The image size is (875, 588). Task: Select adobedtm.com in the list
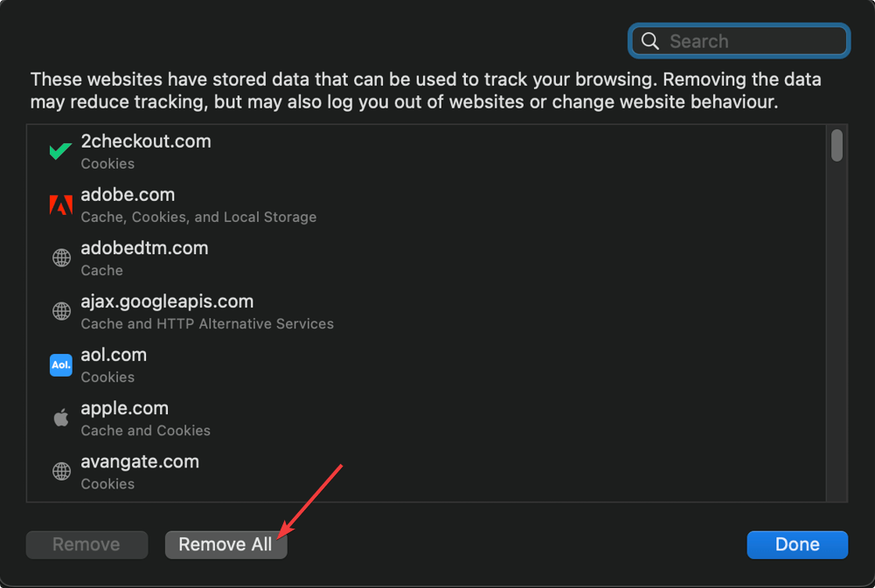click(x=427, y=259)
